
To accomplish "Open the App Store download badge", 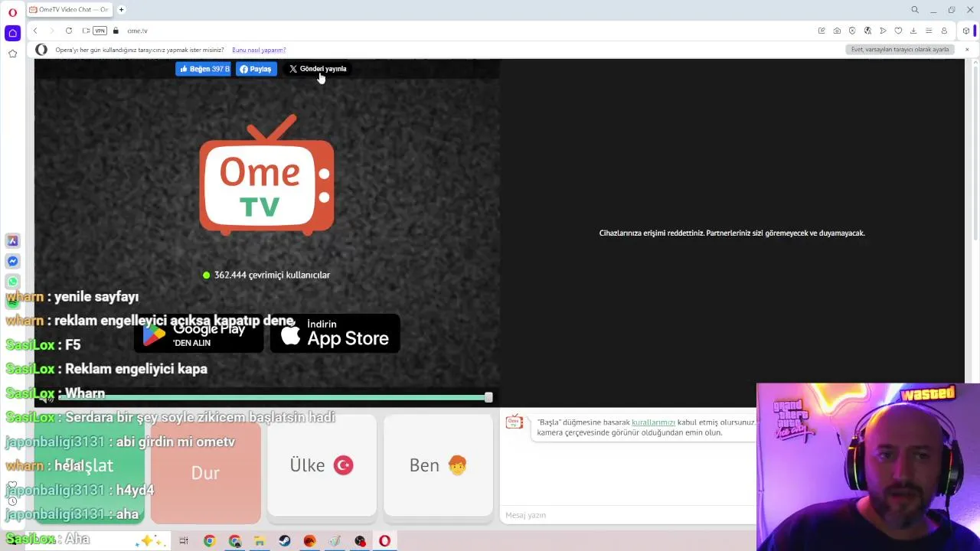I will click(335, 334).
